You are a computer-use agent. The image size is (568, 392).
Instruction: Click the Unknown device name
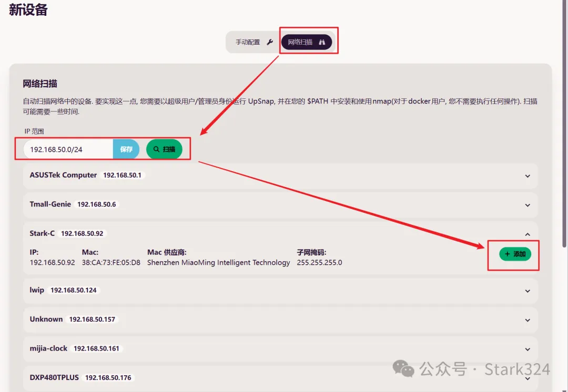click(46, 319)
